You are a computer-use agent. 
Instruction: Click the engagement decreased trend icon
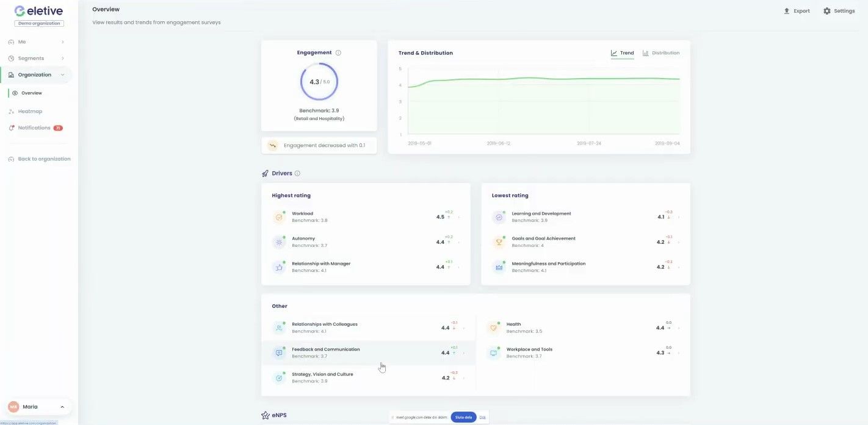273,146
